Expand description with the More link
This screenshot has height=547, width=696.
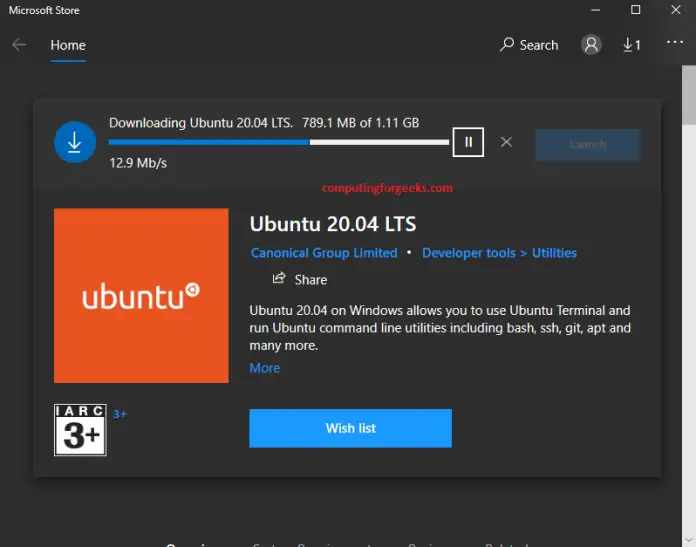(265, 368)
